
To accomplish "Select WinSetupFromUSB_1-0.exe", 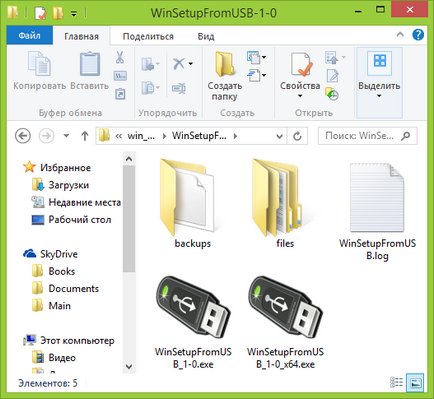I will click(193, 322).
